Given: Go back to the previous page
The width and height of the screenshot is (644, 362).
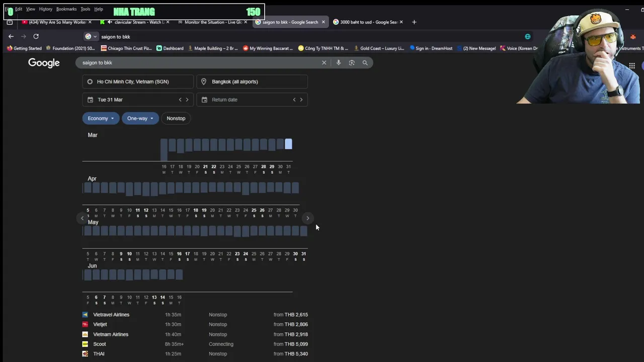Looking at the screenshot, I should click(11, 36).
